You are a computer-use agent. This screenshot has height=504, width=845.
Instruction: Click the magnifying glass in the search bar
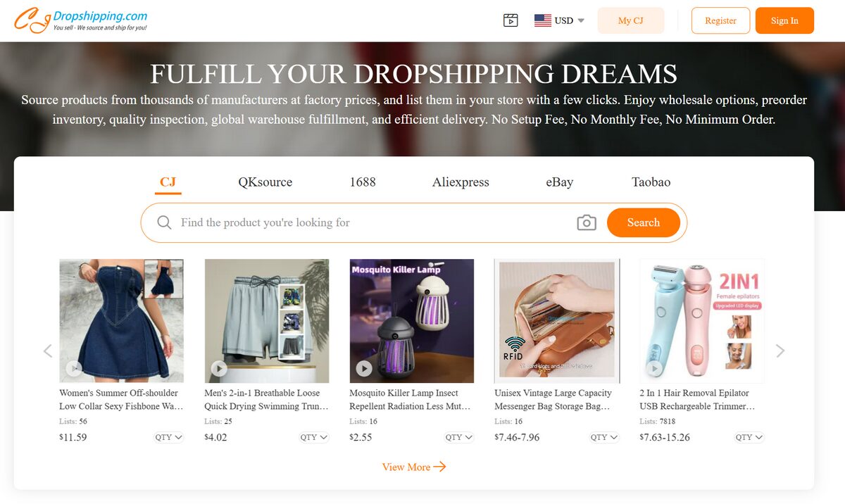tap(164, 222)
